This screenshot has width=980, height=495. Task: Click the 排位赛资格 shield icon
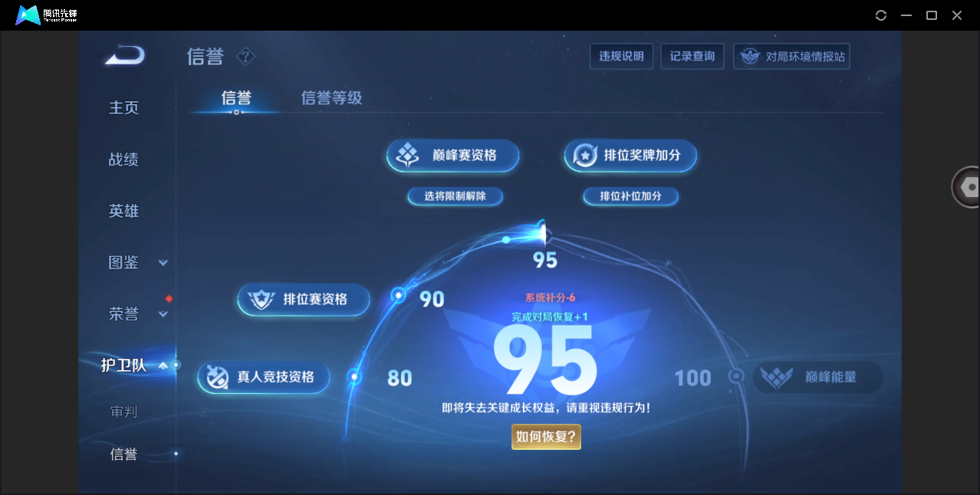click(x=261, y=300)
